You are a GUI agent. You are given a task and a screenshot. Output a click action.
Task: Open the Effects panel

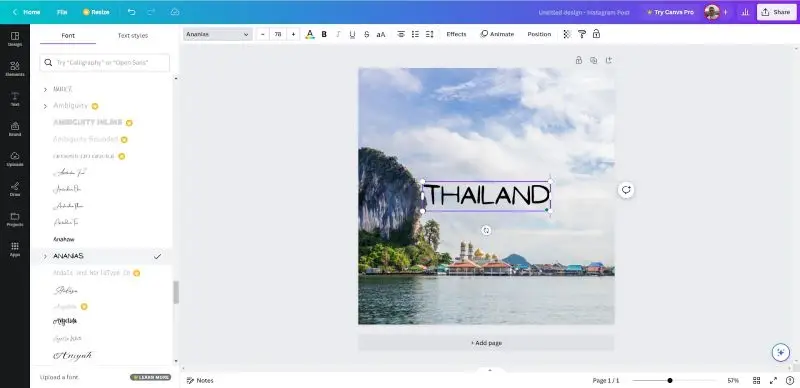456,34
